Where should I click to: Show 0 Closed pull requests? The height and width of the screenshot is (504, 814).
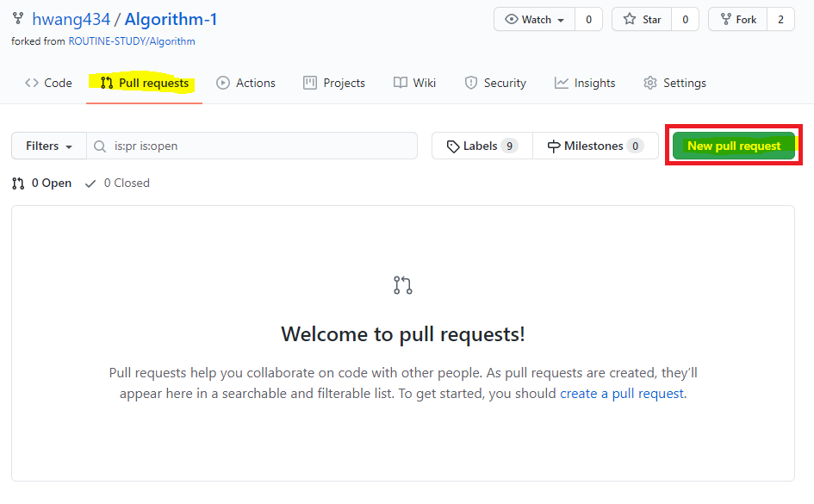[x=117, y=184]
